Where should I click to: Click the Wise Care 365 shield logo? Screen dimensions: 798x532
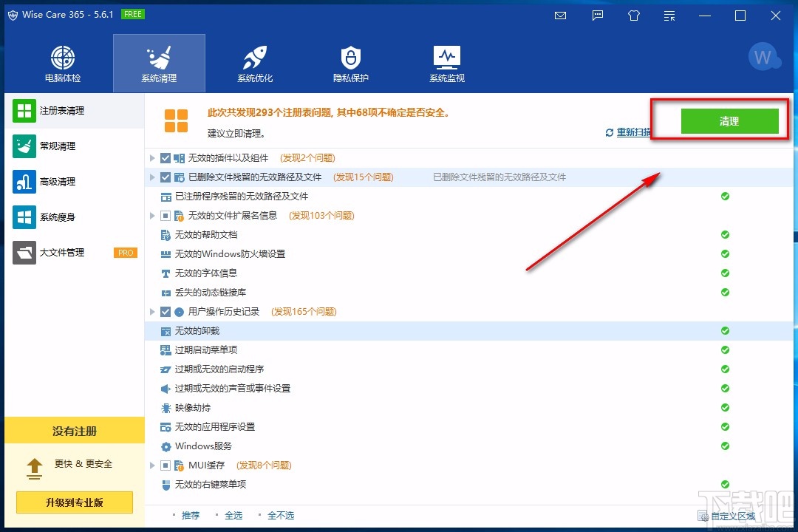tap(13, 16)
